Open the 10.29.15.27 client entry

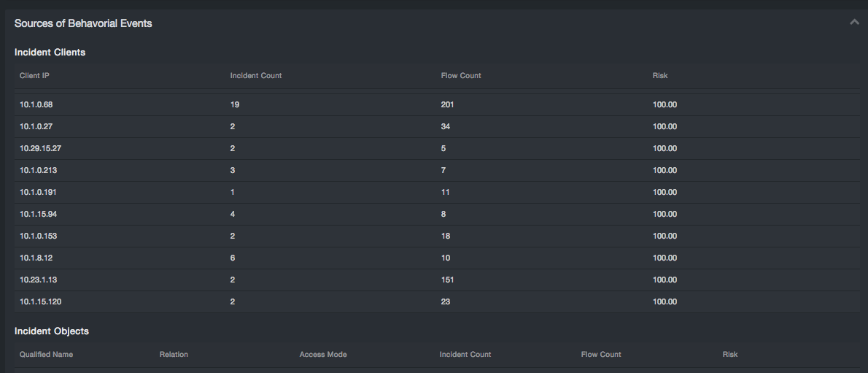(x=41, y=149)
